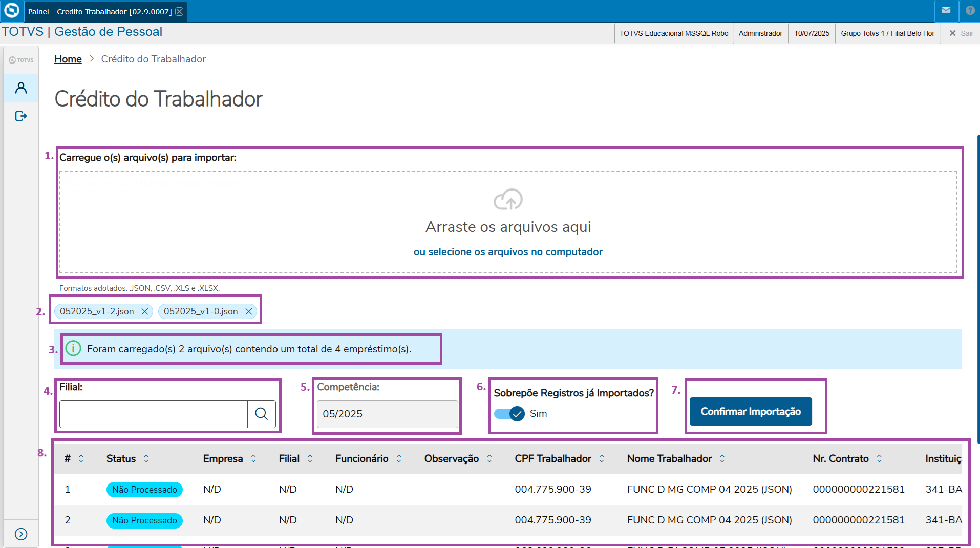This screenshot has height=548, width=980.
Task: Click the cloud upload icon
Action: [508, 199]
